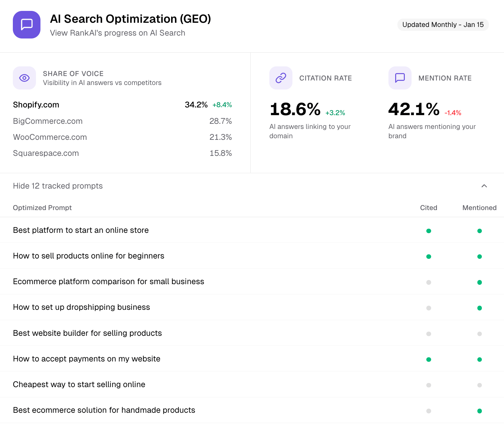Click the Citation Rate link icon
This screenshot has width=504, height=424.
click(x=281, y=78)
